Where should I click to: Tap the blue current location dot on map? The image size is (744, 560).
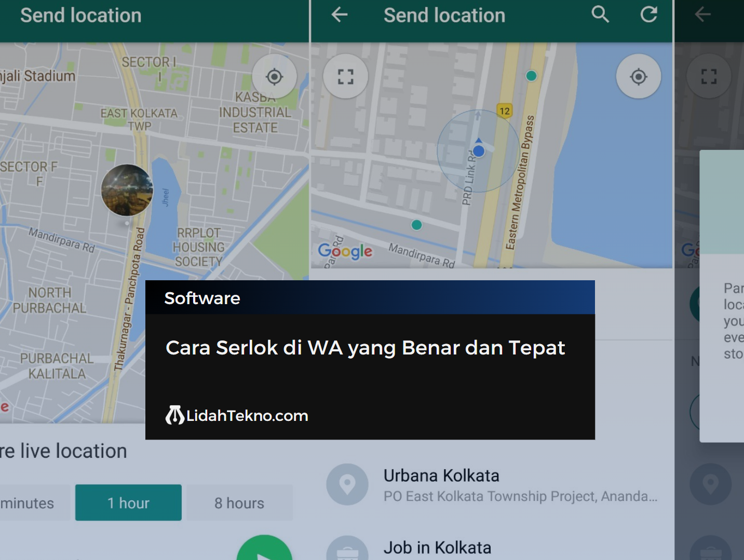[479, 151]
